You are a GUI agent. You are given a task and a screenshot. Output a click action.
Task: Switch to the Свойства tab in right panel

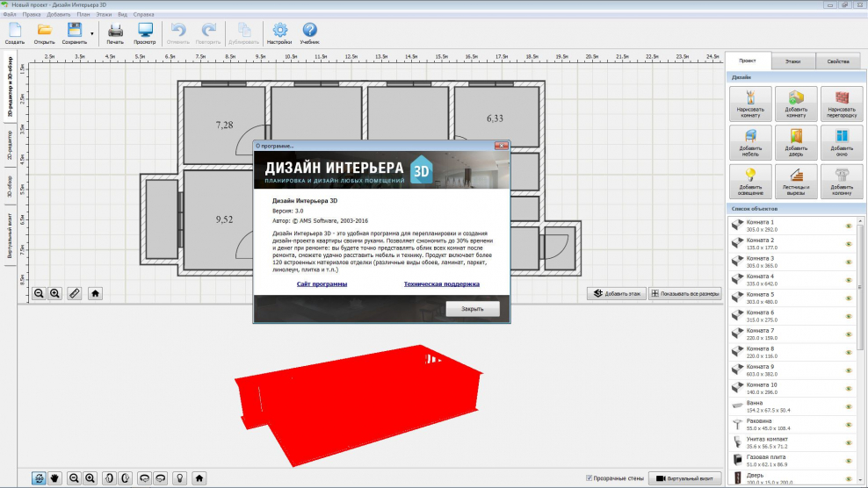click(838, 61)
